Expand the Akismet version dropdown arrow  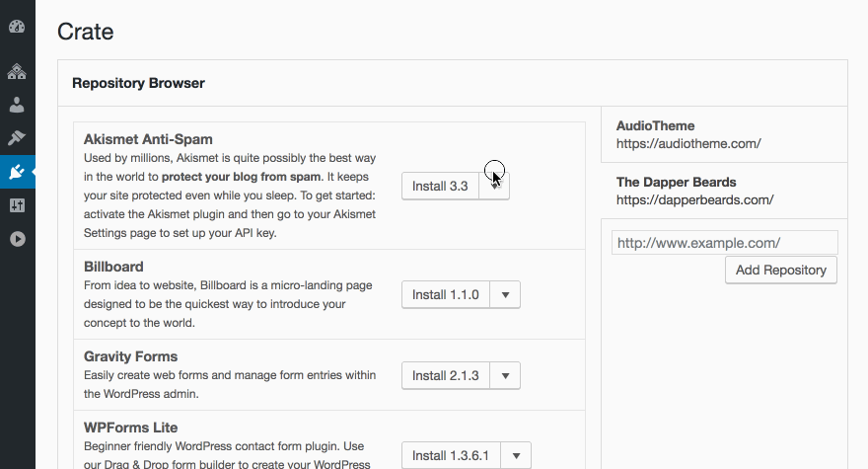point(494,187)
